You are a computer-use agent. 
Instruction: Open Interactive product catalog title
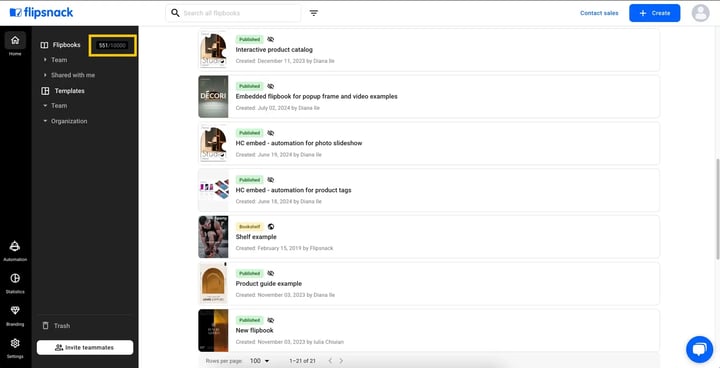click(x=274, y=50)
